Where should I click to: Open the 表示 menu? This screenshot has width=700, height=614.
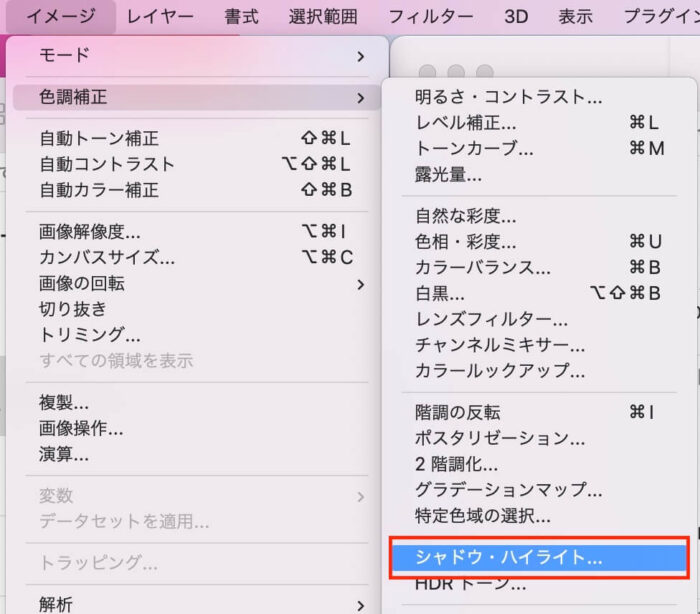coord(575,17)
